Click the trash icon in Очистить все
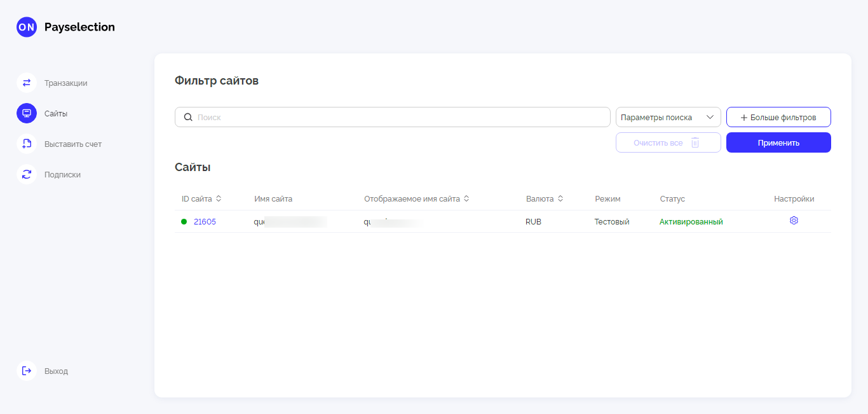This screenshot has width=868, height=414. pyautogui.click(x=695, y=142)
